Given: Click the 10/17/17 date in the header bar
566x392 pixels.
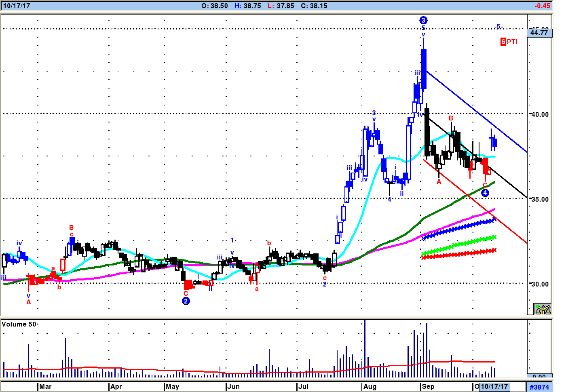Looking at the screenshot, I should click(x=16, y=6).
